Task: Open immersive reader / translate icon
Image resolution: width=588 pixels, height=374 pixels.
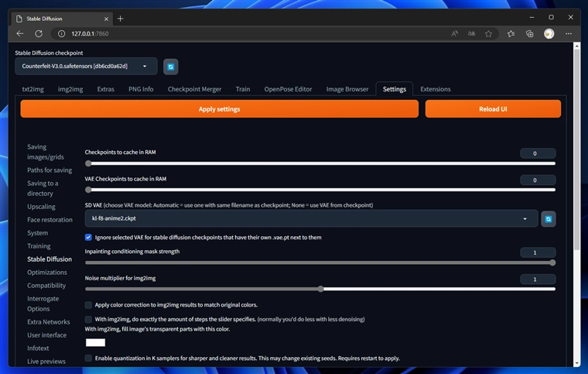Action: point(471,33)
